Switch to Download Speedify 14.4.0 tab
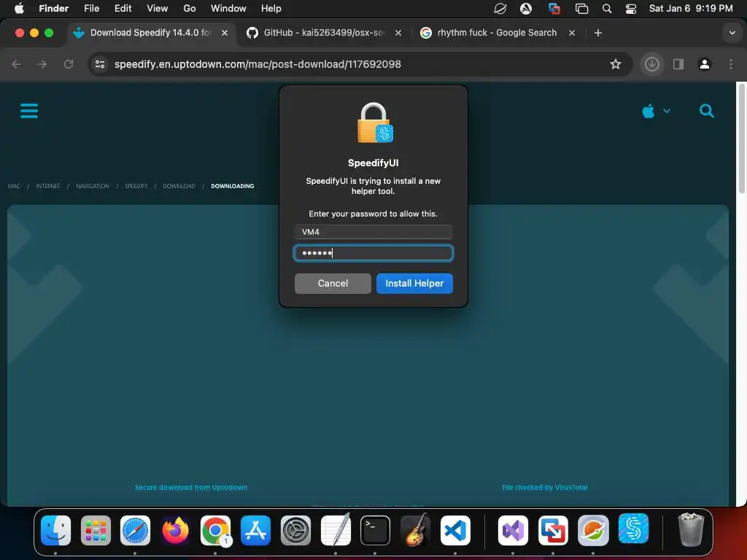 tap(150, 33)
